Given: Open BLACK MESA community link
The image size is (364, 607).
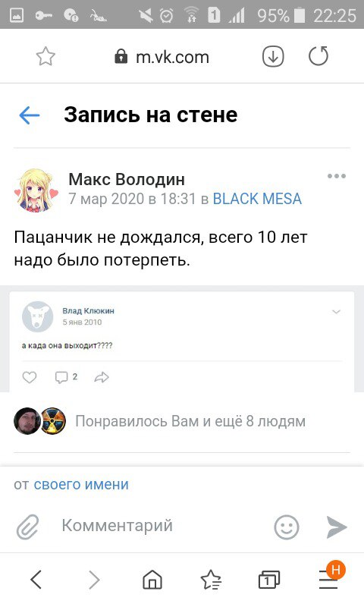Looking at the screenshot, I should click(x=257, y=199).
